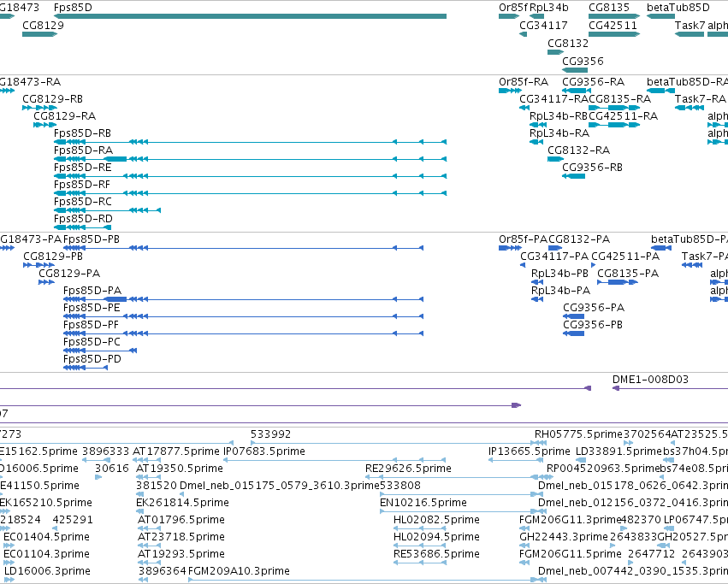The height and width of the screenshot is (584, 728).
Task: Open the Fps85D-PC protein feature
Action: (92, 343)
